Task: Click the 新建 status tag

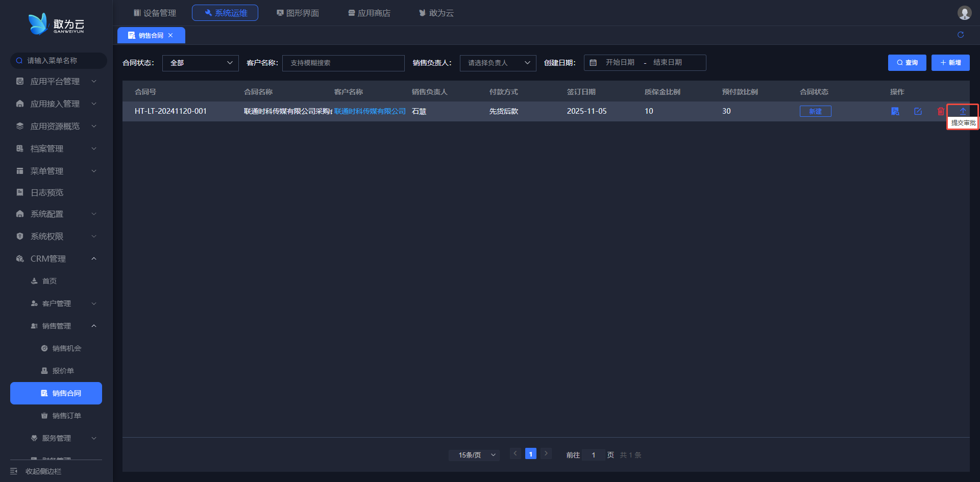Action: [815, 111]
